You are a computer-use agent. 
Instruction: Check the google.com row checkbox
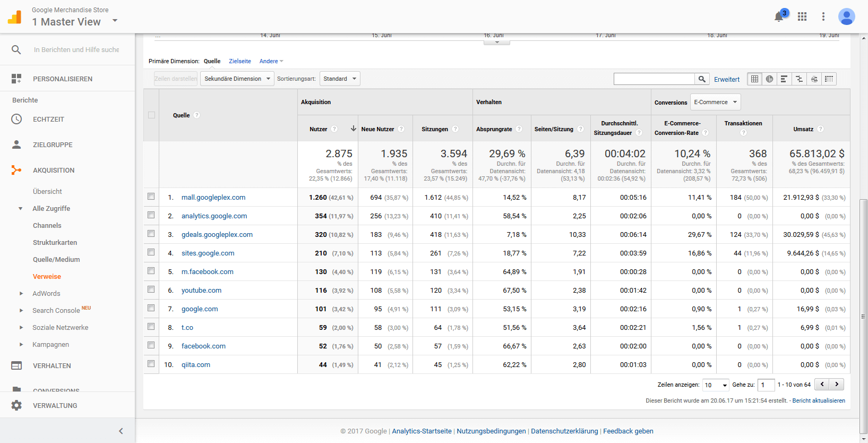[151, 308]
